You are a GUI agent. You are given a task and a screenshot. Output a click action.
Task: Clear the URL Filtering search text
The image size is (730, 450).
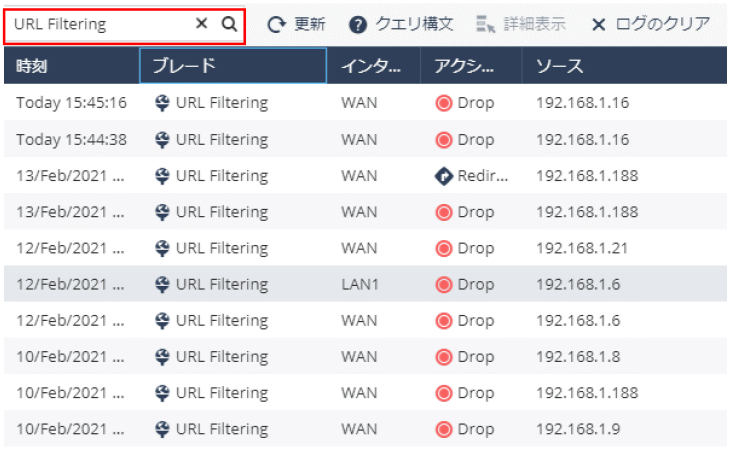coord(202,24)
